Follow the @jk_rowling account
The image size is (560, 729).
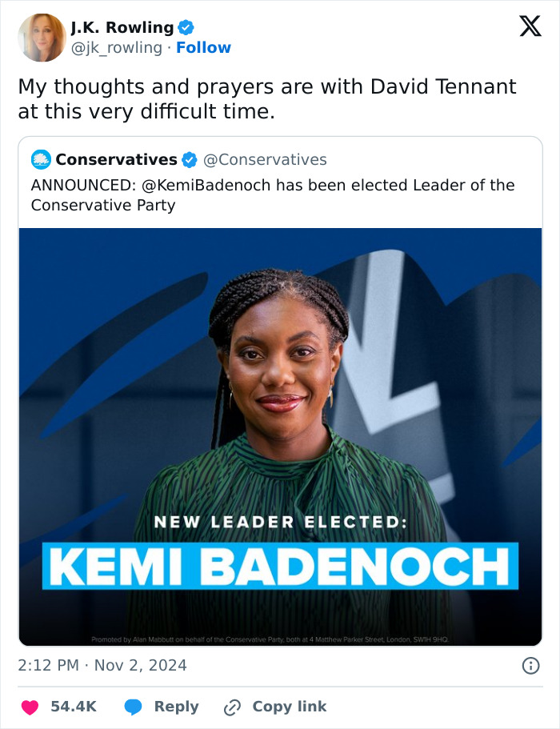click(203, 47)
